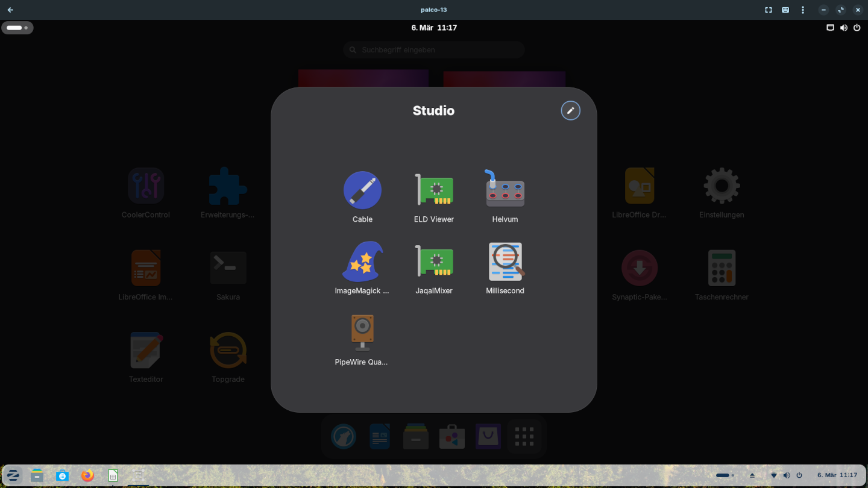
Task: Click the pencil button to rename Studio folder
Action: point(570,111)
